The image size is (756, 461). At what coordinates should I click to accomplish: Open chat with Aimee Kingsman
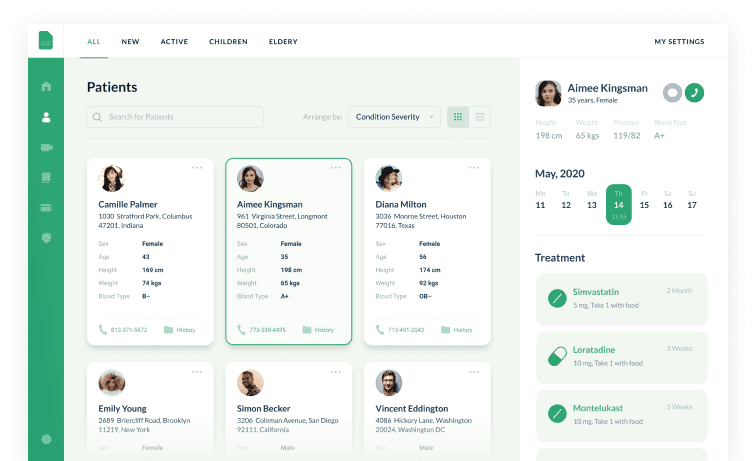(672, 92)
